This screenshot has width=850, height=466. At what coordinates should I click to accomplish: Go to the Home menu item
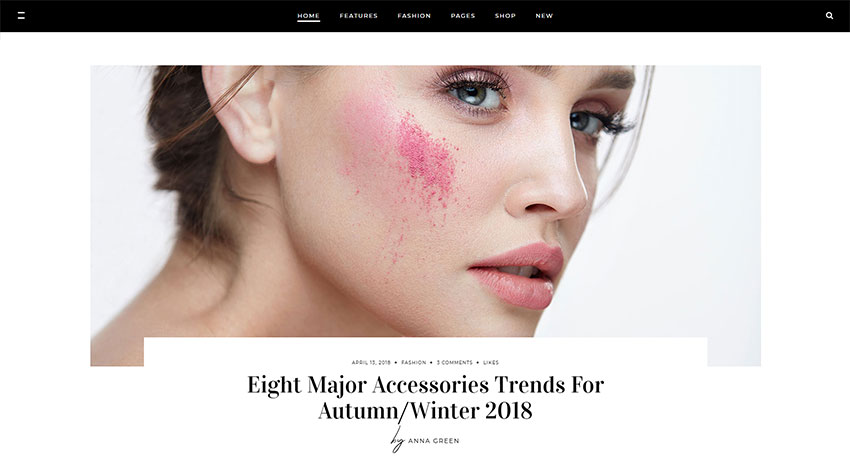tap(308, 16)
